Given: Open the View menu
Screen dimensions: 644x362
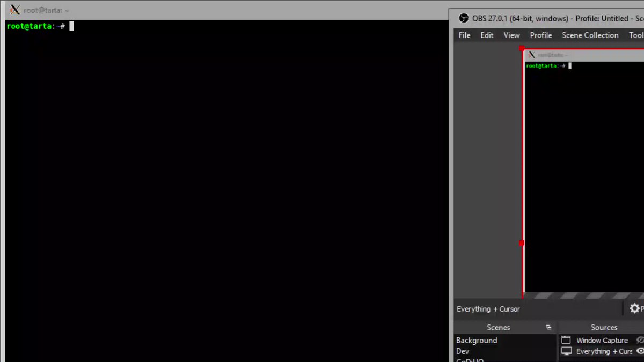Looking at the screenshot, I should (511, 35).
